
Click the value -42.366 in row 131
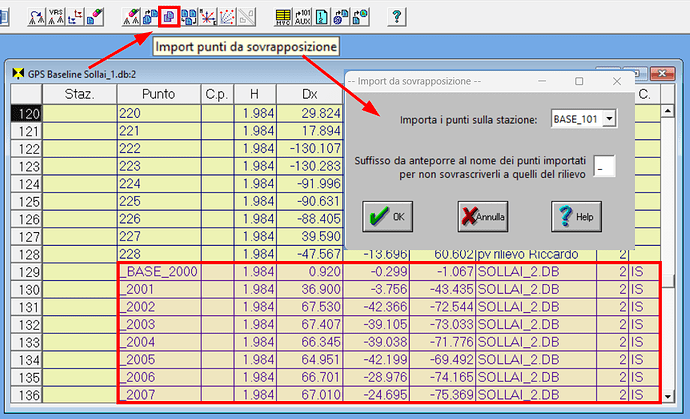377,307
